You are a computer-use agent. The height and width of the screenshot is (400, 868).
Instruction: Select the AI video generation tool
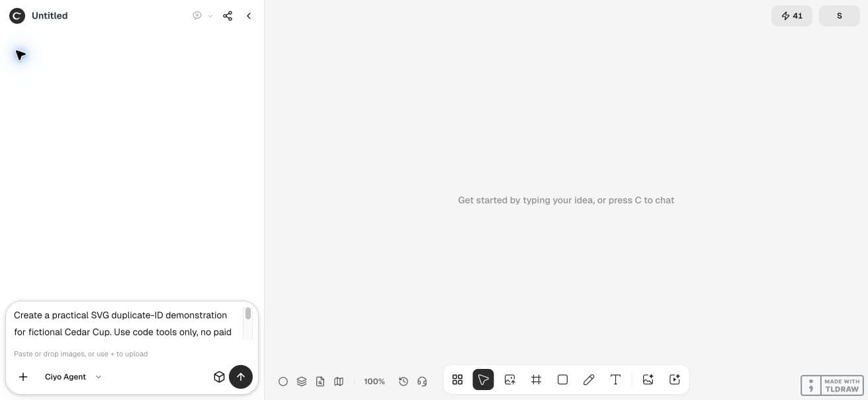click(x=675, y=380)
